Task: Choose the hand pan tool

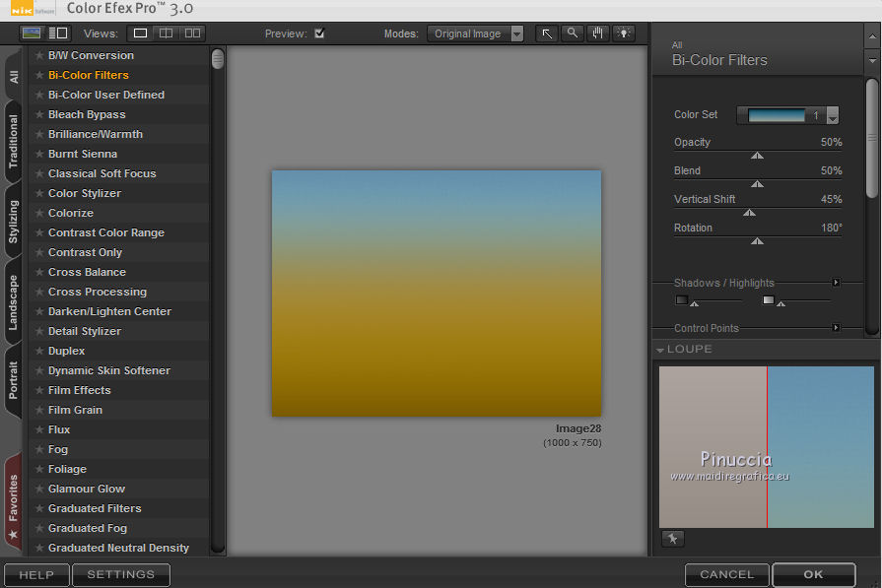Action: click(597, 33)
